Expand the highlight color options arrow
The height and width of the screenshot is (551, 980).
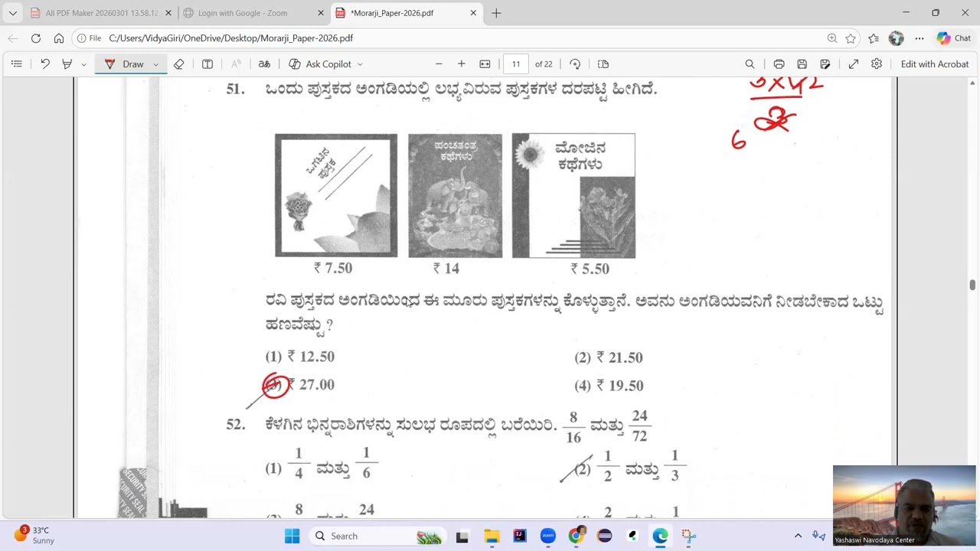[83, 64]
